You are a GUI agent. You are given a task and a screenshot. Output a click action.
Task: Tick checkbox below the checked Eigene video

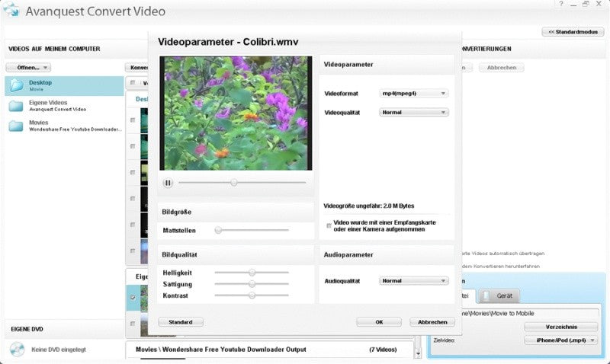click(133, 324)
